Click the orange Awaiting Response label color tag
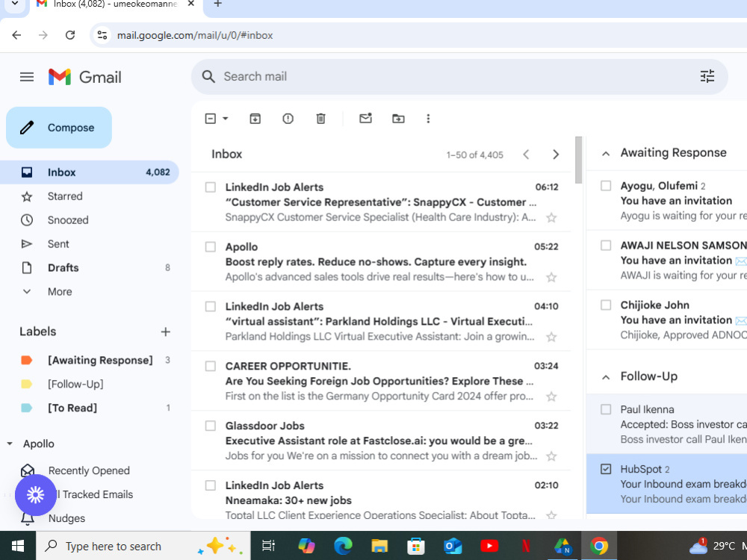 [27, 361]
